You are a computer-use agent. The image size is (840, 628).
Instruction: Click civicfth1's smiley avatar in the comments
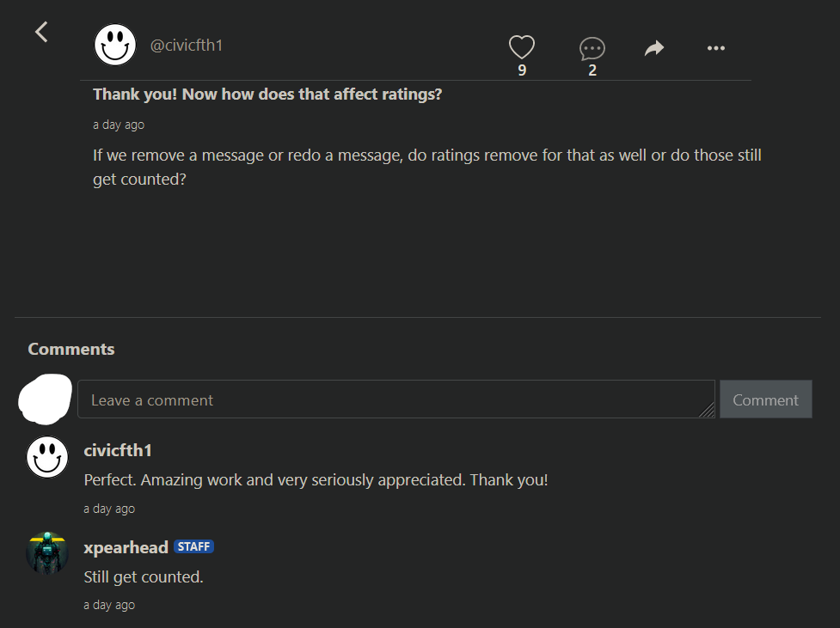[x=47, y=456]
